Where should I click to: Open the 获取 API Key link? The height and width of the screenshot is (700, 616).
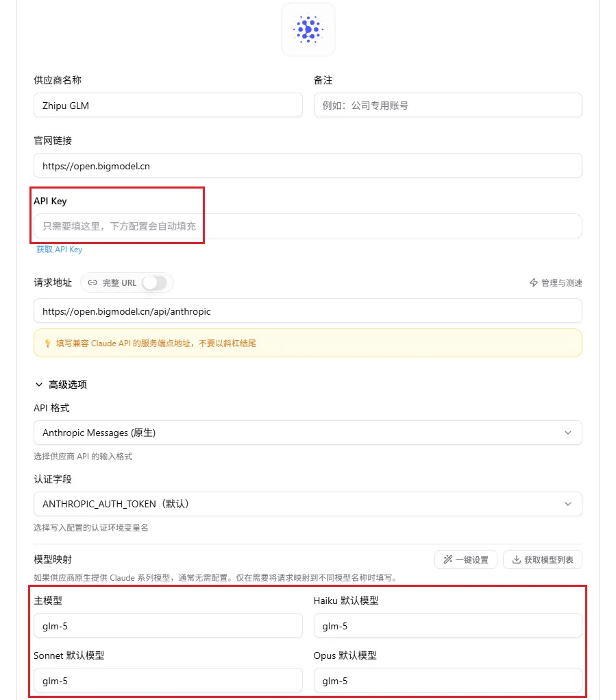60,250
